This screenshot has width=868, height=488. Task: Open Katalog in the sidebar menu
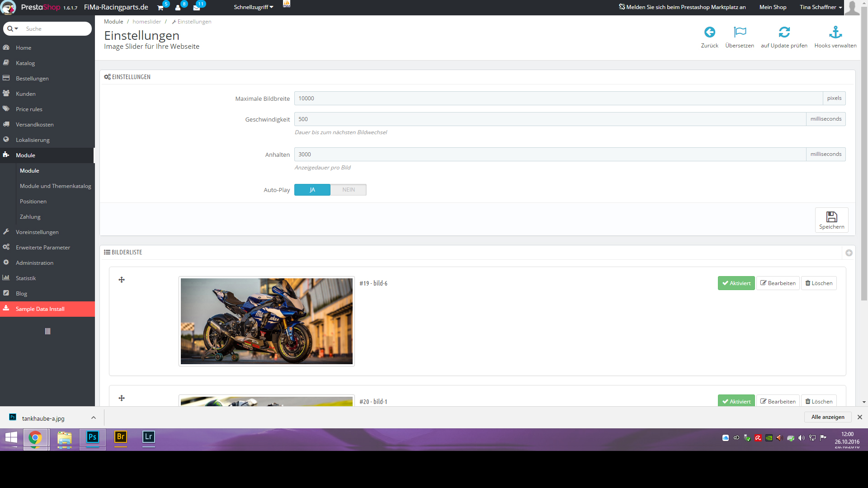(x=25, y=63)
